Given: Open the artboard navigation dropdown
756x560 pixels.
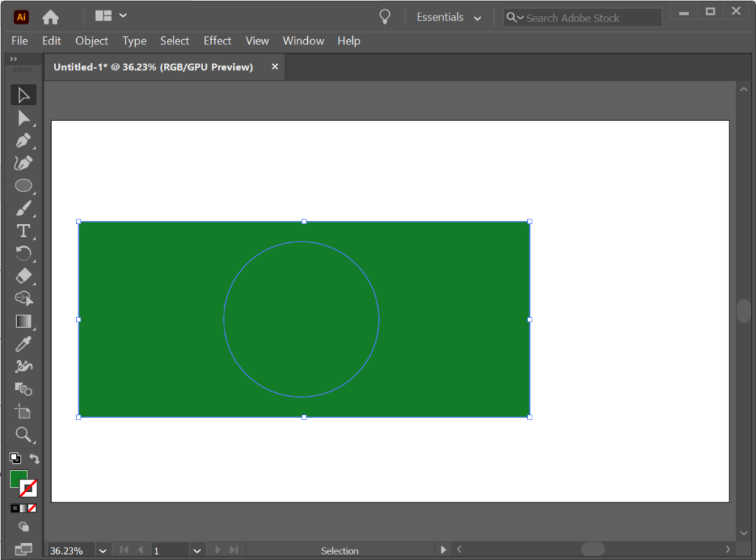Looking at the screenshot, I should [197, 550].
